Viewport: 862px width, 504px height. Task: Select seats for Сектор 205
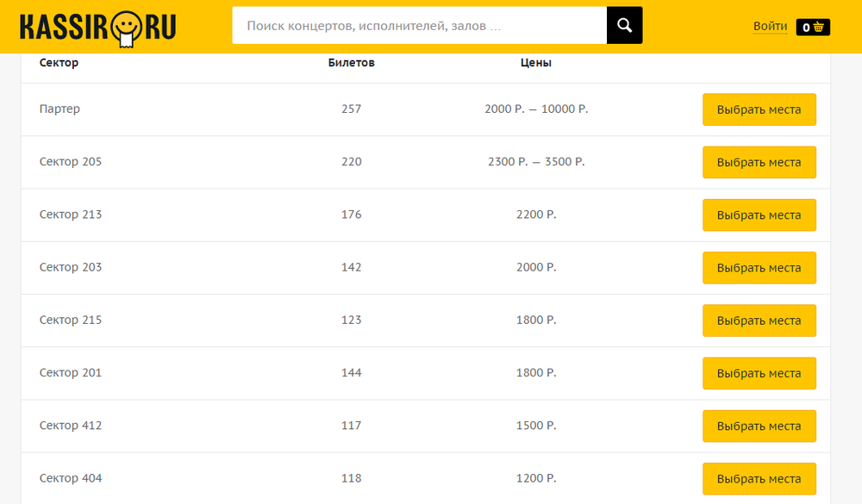coord(759,162)
